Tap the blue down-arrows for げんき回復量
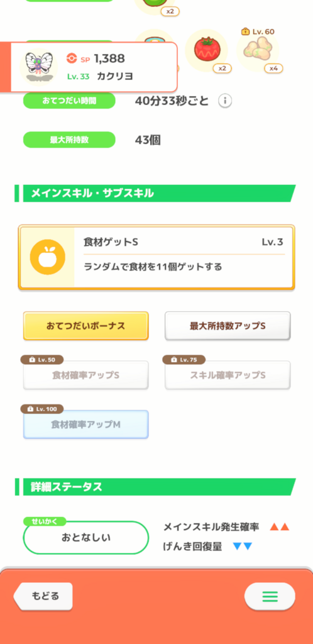This screenshot has height=644, width=313. click(243, 547)
